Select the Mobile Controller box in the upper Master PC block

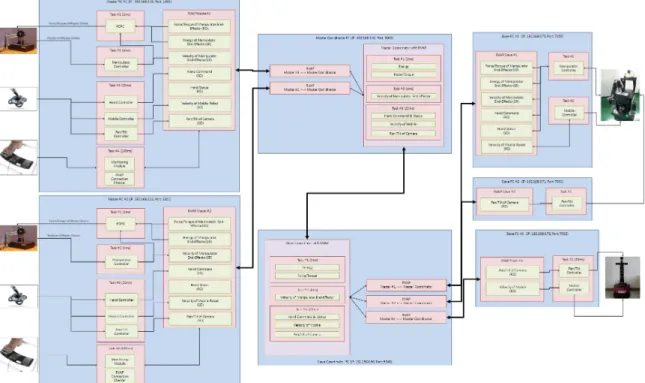point(121,118)
